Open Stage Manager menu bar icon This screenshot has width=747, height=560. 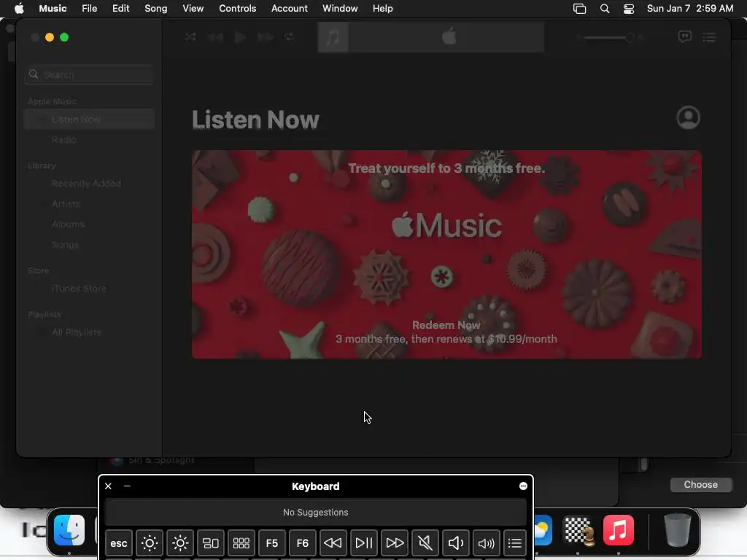579,9
